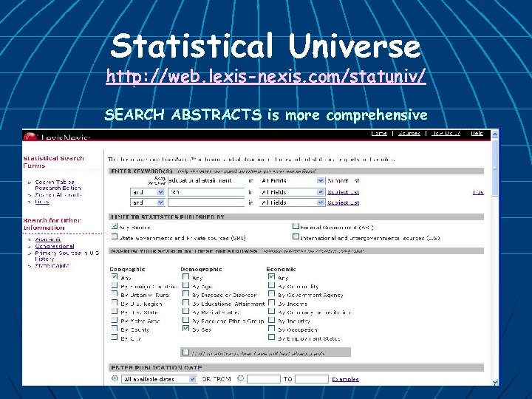Uncheck the Economic Any checkbox
This screenshot has height=399, width=532.
[271, 276]
